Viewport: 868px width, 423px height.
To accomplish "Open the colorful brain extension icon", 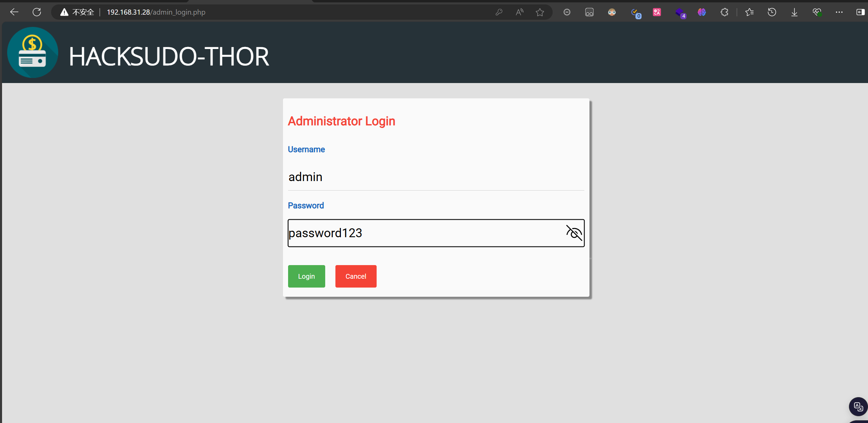I will coord(702,12).
